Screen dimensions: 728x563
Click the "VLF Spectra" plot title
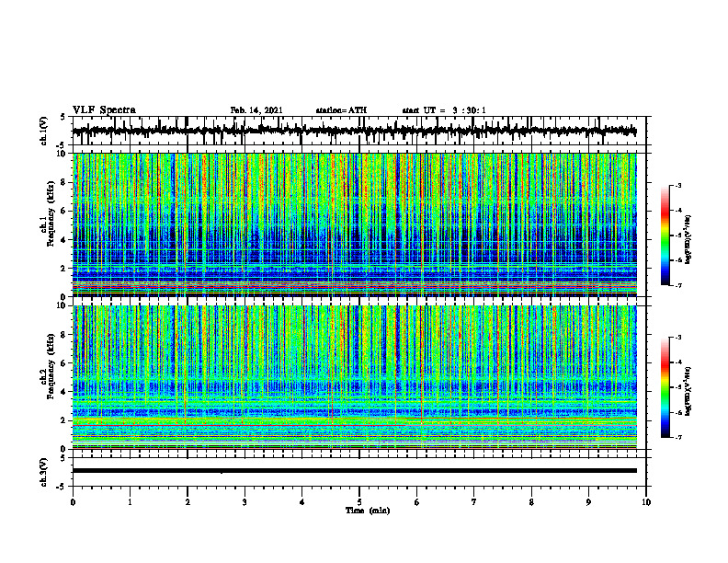104,109
